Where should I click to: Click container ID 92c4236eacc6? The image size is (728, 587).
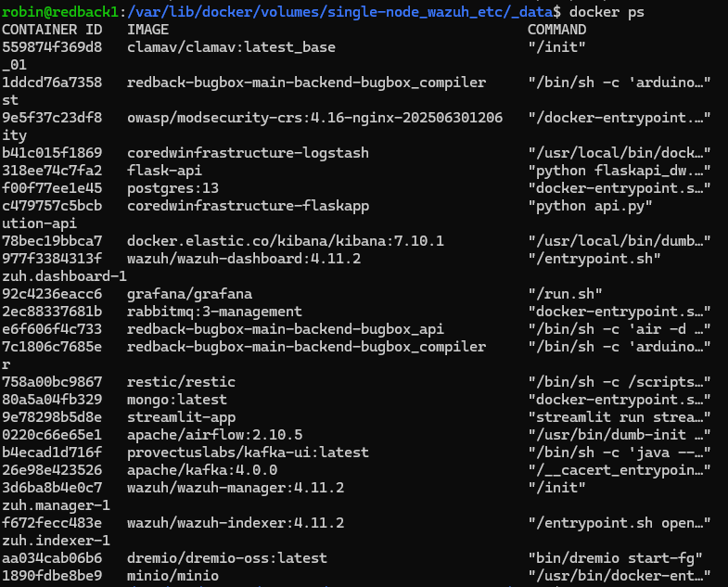52,295
